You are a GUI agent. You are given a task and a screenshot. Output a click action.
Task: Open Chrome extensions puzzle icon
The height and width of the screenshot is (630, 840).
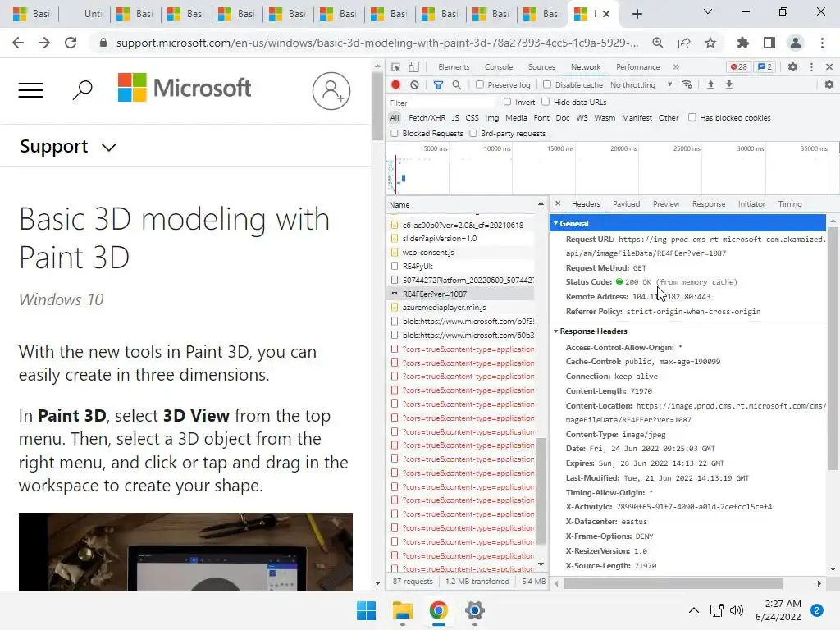coord(743,43)
